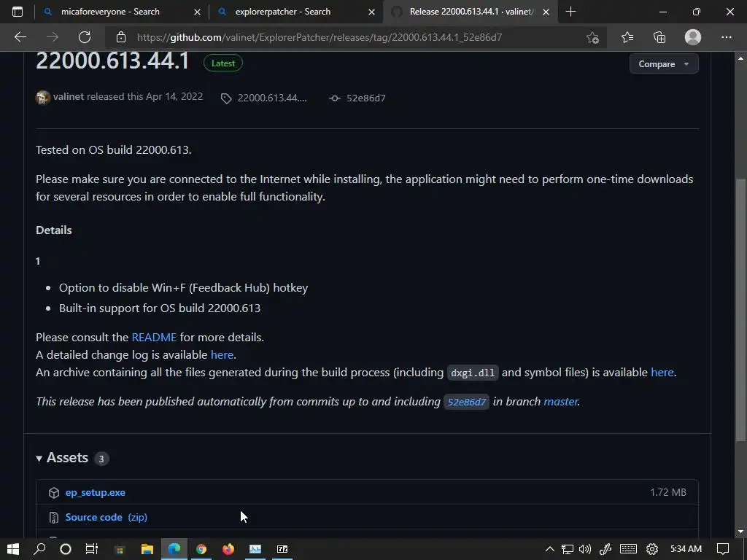Viewport: 747px width, 560px height.
Task: Open the 7-Zip taskbar app
Action: (282, 549)
